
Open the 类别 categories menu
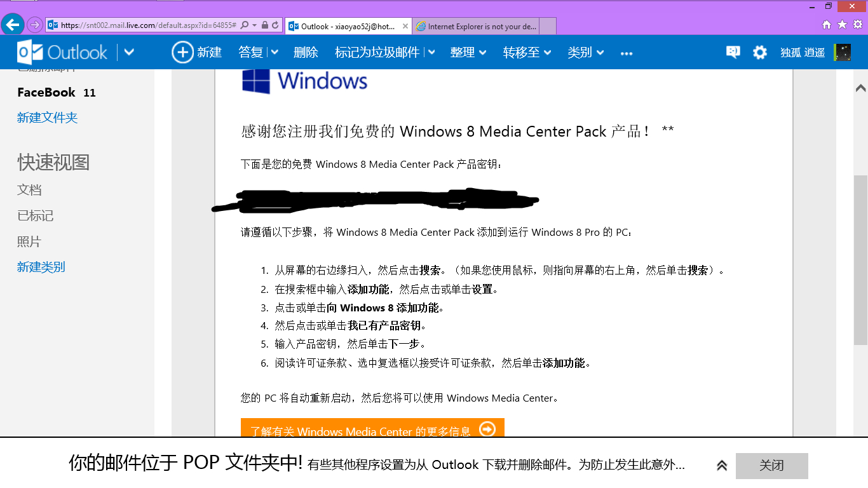tap(585, 52)
